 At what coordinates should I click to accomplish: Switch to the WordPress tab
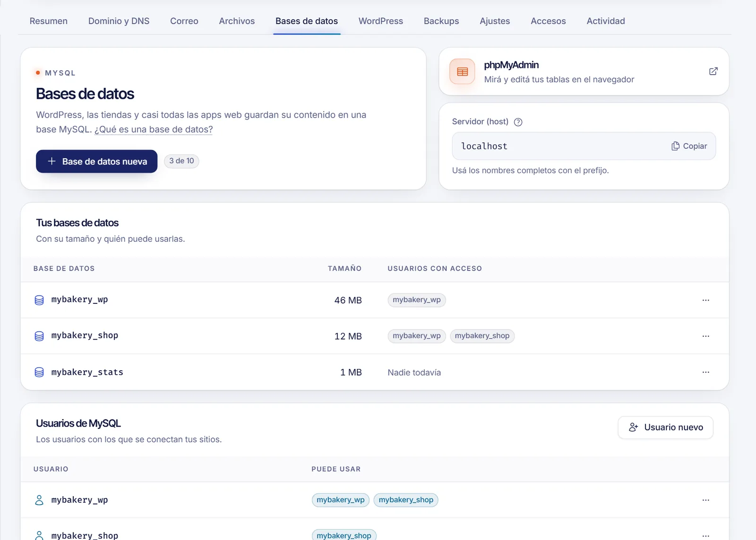pyautogui.click(x=381, y=21)
